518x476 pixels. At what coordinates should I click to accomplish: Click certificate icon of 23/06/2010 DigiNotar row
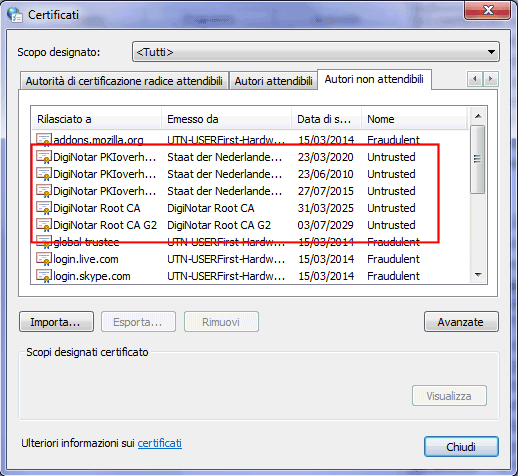(44, 174)
